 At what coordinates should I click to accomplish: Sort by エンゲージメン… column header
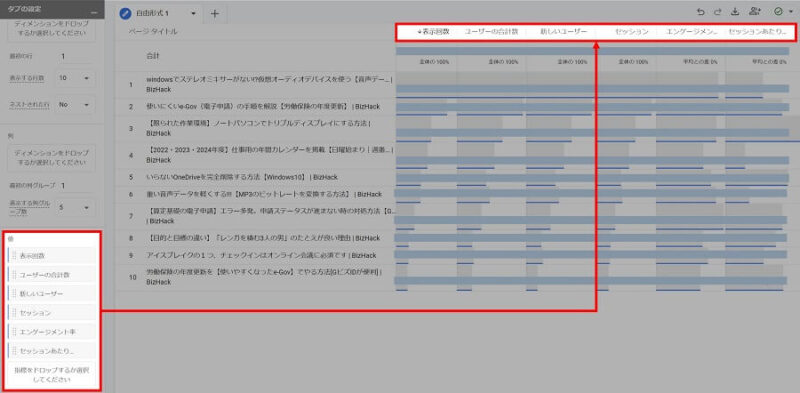click(x=691, y=32)
